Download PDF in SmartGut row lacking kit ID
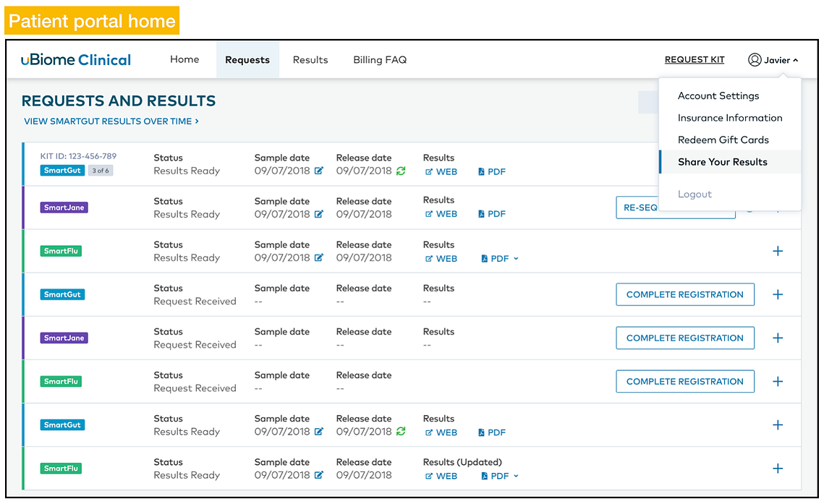824x504 pixels. click(x=492, y=432)
